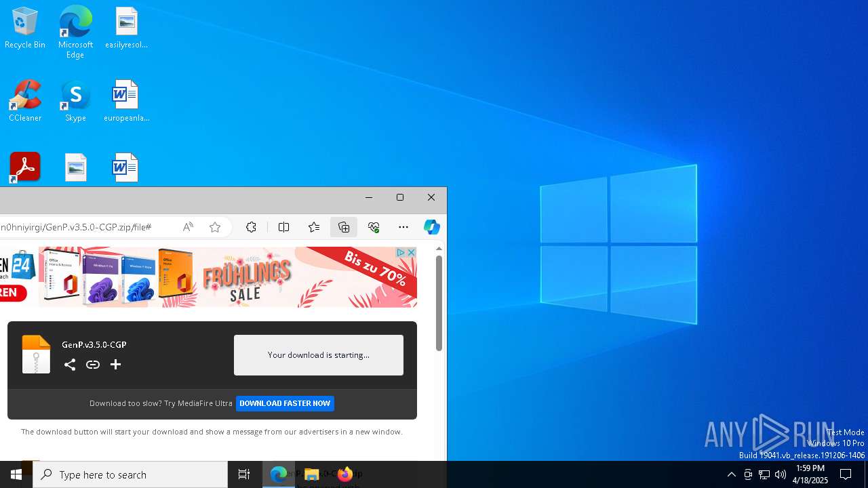
Task: Close the Frühlings Sale banner ad
Action: [x=411, y=252]
